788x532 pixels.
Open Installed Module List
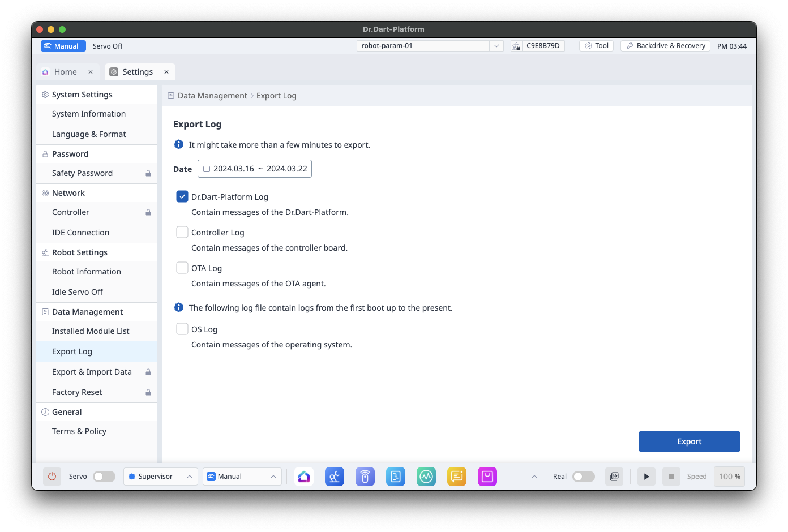[x=97, y=331]
